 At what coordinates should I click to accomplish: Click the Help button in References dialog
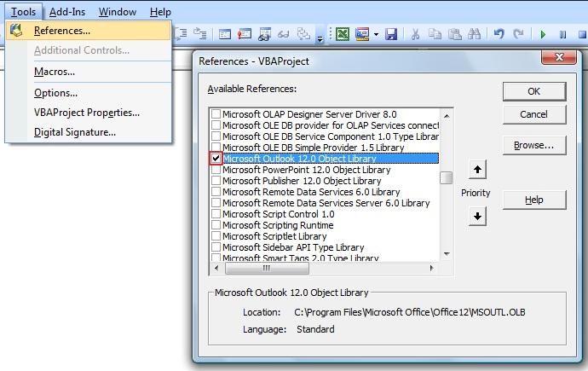pos(534,200)
